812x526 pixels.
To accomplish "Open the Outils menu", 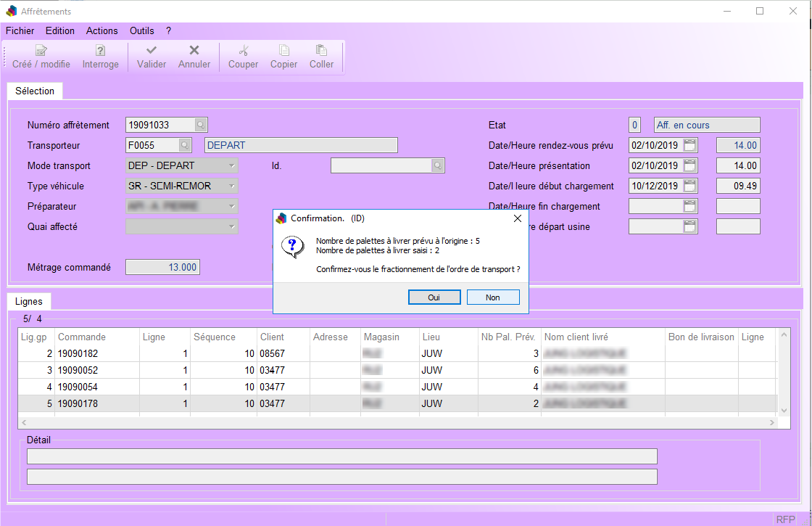I will 142,30.
